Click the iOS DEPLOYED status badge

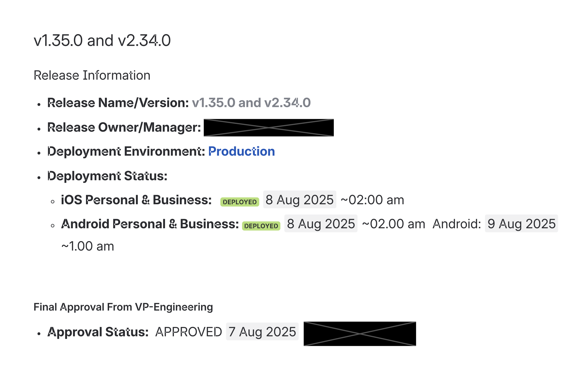(x=240, y=202)
